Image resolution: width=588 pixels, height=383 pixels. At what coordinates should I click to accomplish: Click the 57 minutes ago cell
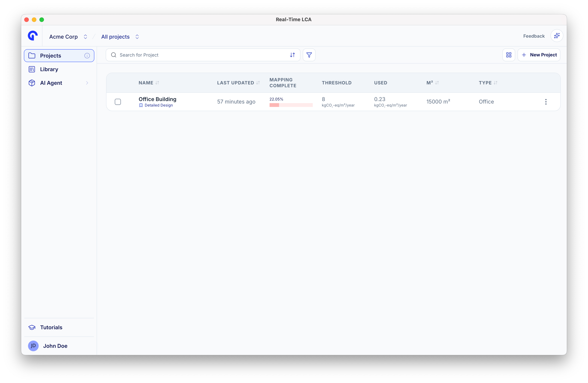coord(236,102)
